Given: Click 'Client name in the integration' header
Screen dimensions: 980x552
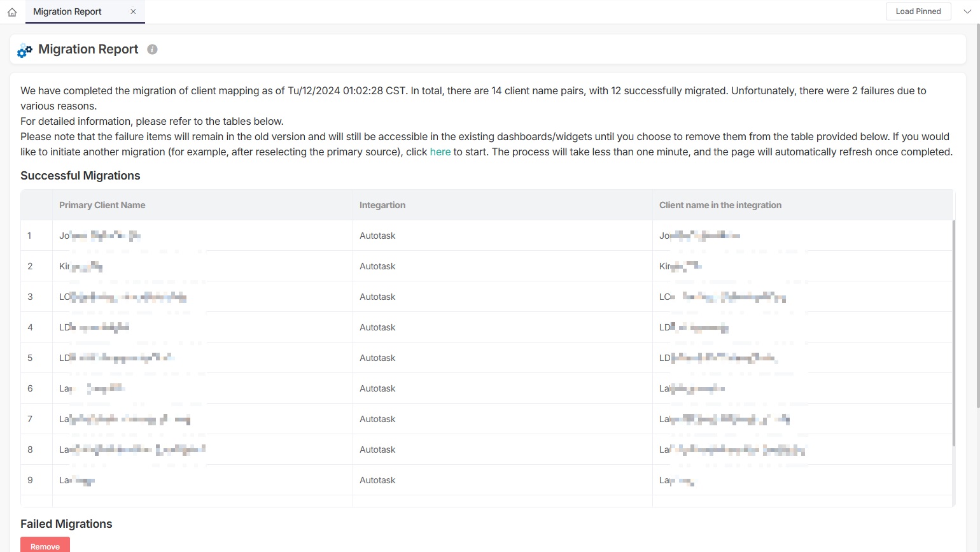Looking at the screenshot, I should 720,205.
